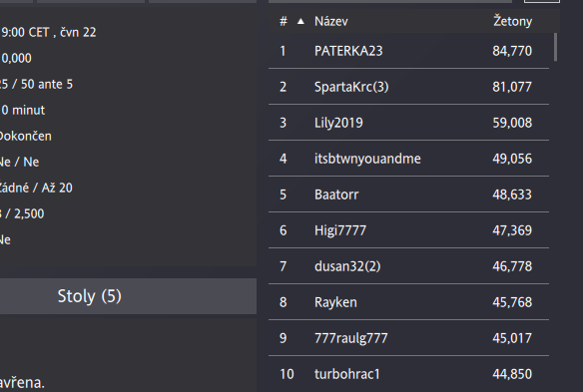The image size is (583, 392).
Task: Select dusan32(2) player entry
Action: [408, 266]
